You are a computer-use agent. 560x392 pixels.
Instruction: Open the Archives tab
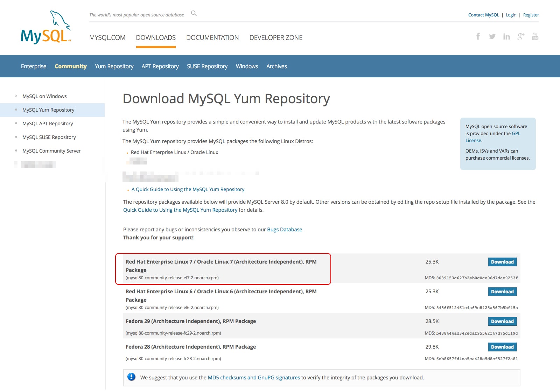[x=276, y=66]
